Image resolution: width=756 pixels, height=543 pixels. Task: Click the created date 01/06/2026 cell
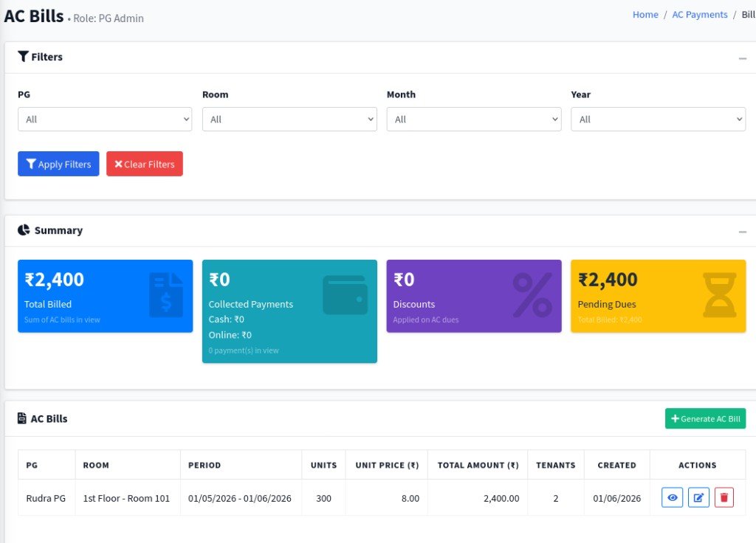pyautogui.click(x=616, y=498)
